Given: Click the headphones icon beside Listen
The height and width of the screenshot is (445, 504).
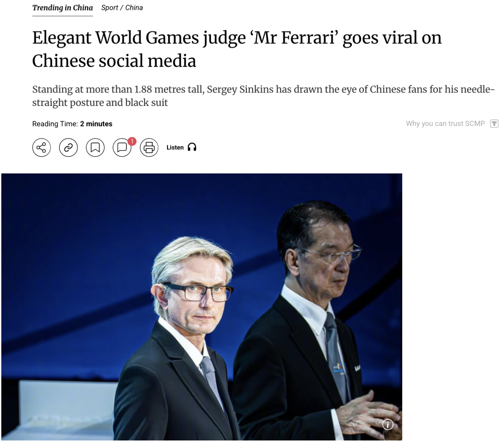Looking at the screenshot, I should 192,147.
